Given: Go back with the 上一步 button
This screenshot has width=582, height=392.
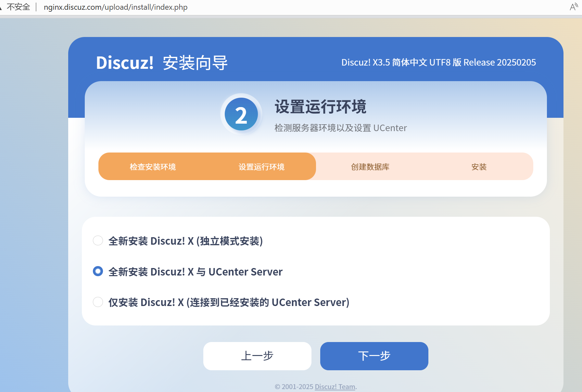Looking at the screenshot, I should click(x=257, y=356).
